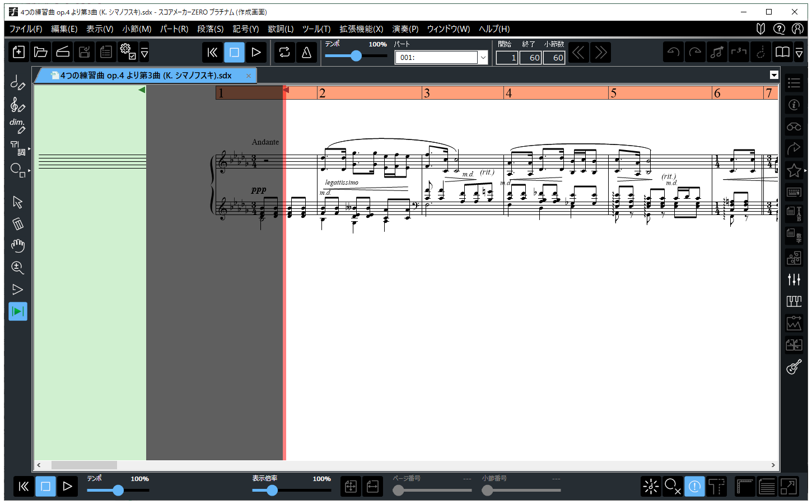The image size is (812, 504).
Task: Open the 小節(M) menu
Action: tap(137, 29)
